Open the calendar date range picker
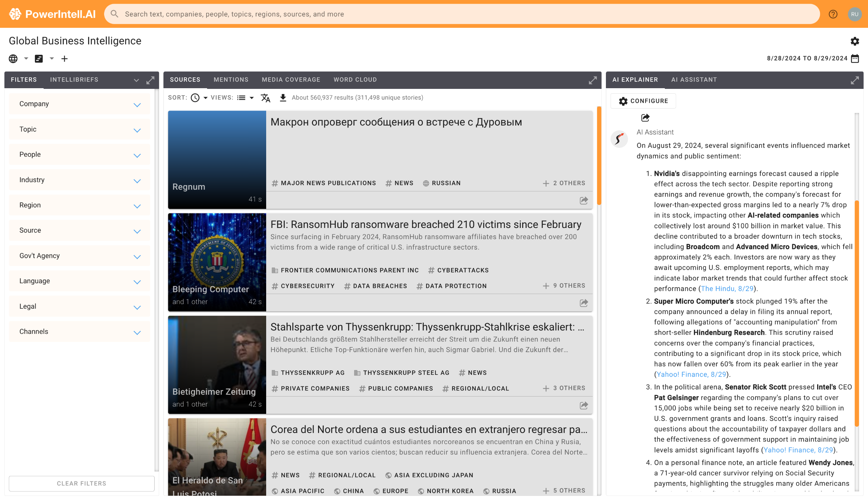The height and width of the screenshot is (500, 868). pos(855,58)
